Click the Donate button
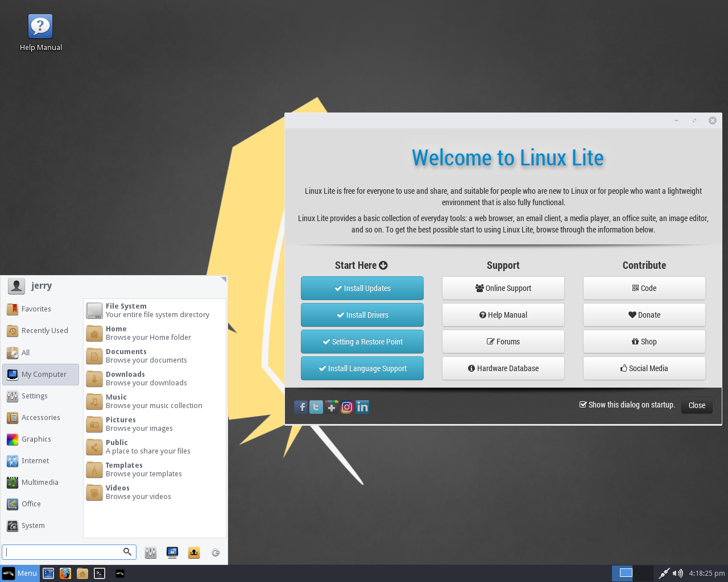The height and width of the screenshot is (582, 728). click(x=644, y=315)
